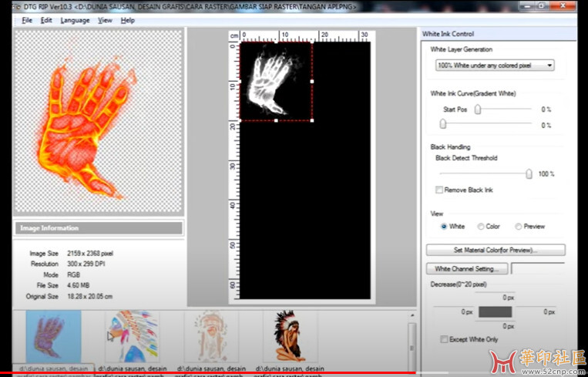Image resolution: width=588 pixels, height=377 pixels.
Task: Select the Preview view radio button
Action: pos(518,226)
